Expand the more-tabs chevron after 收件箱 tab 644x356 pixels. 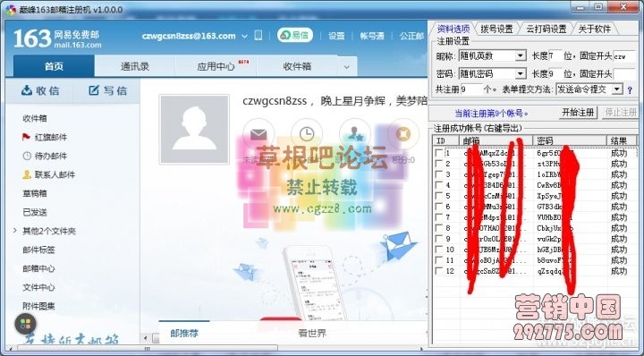click(347, 66)
